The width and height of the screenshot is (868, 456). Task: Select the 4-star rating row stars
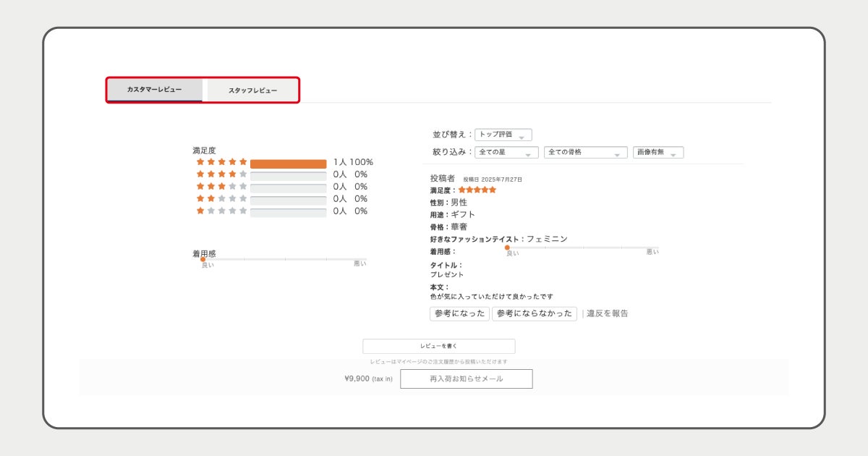[x=222, y=174]
